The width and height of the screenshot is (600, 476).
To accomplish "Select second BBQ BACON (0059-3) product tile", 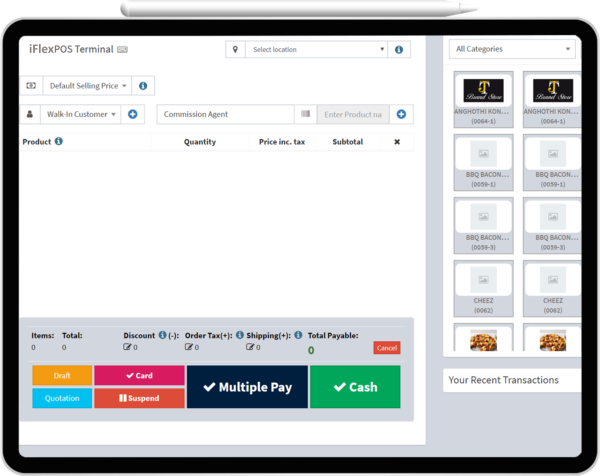I will click(x=552, y=226).
